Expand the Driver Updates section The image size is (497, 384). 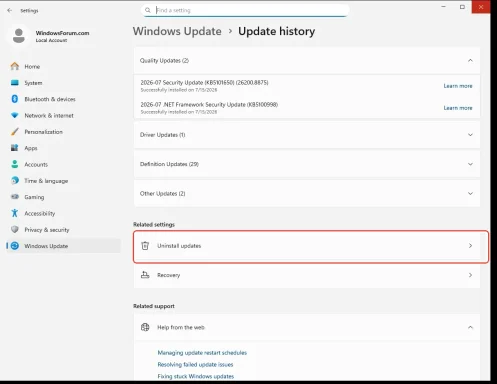click(x=470, y=135)
